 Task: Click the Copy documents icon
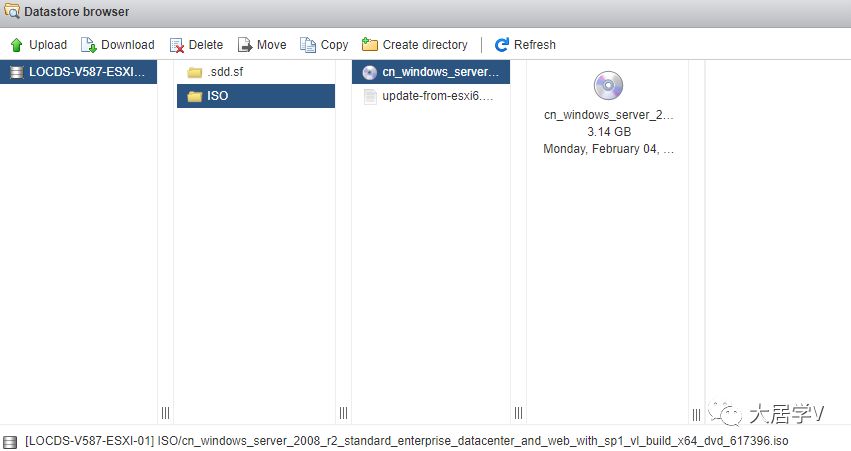tap(308, 45)
